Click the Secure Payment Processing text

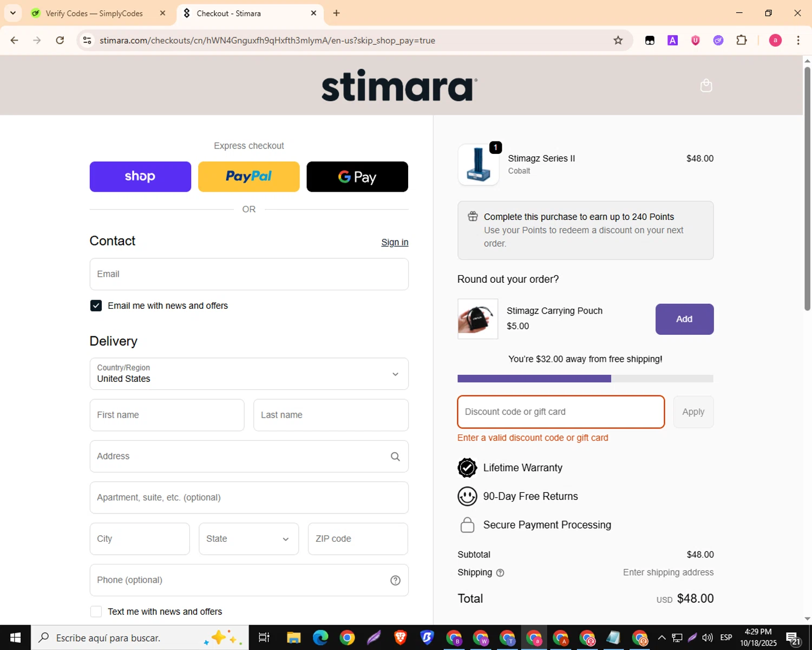pyautogui.click(x=547, y=525)
